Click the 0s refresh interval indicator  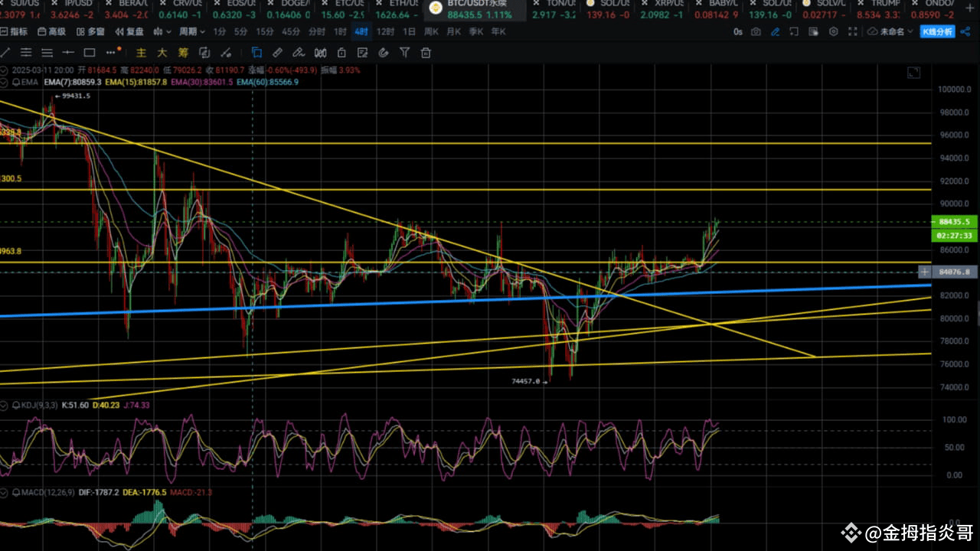click(x=738, y=31)
